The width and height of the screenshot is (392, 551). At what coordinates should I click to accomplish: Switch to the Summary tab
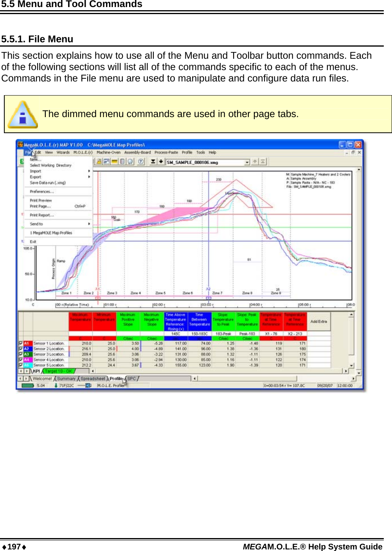(x=66, y=379)
